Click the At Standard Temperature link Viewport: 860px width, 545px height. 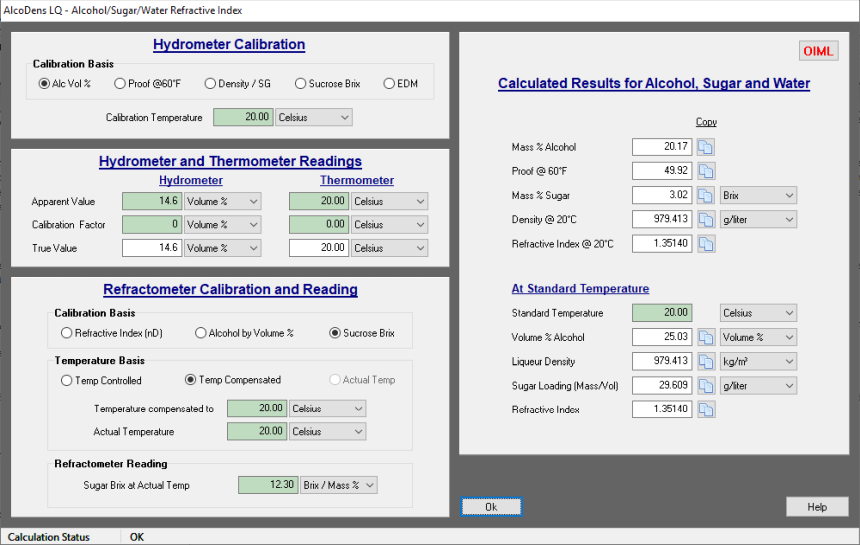tap(580, 288)
